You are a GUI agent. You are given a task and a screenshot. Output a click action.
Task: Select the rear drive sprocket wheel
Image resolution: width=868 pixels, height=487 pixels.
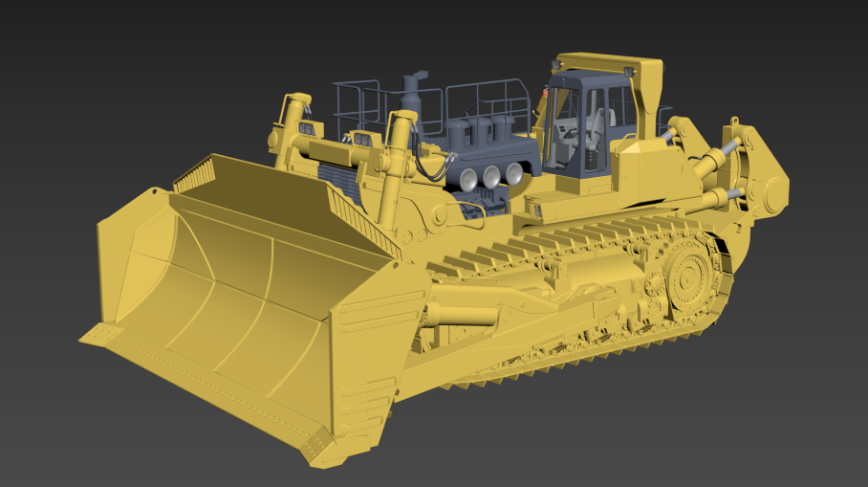(x=689, y=277)
